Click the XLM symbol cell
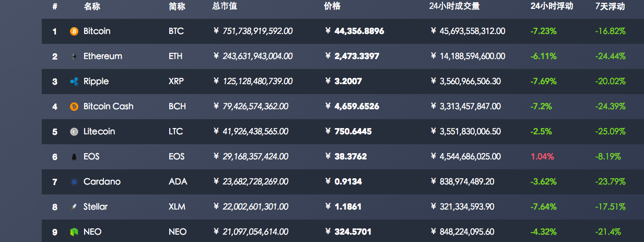This screenshot has width=644, height=242. pos(177,207)
